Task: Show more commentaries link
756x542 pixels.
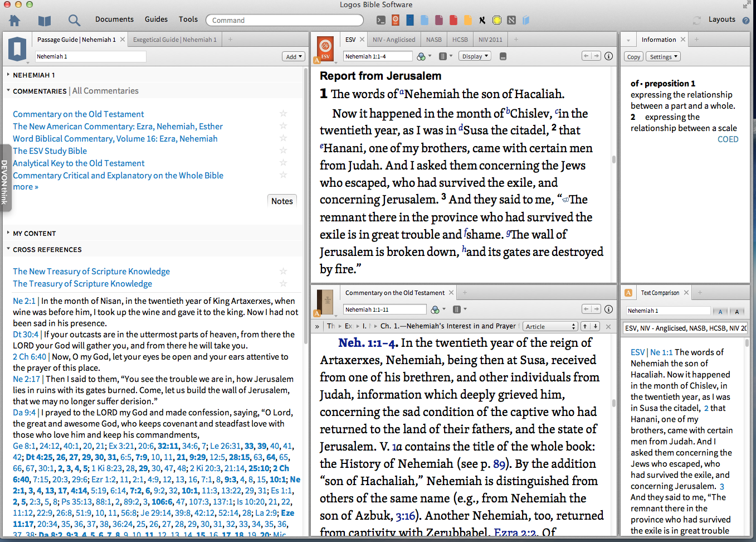Action: click(x=26, y=187)
